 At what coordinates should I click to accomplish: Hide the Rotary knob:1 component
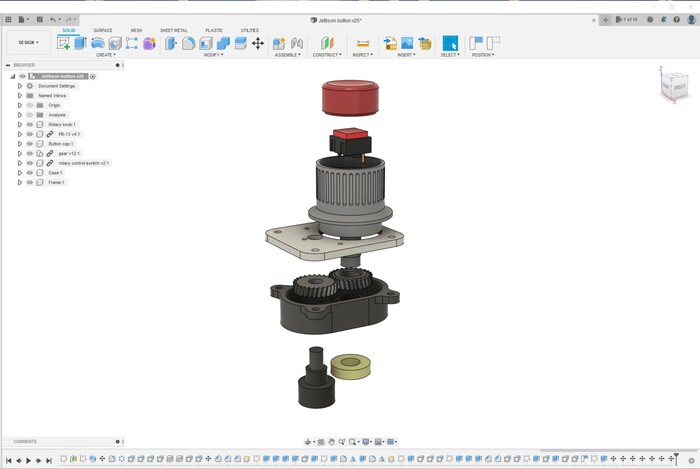(29, 124)
